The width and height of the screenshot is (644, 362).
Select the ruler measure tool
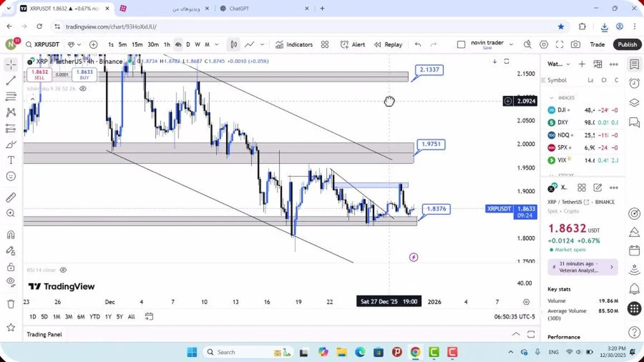click(x=11, y=197)
